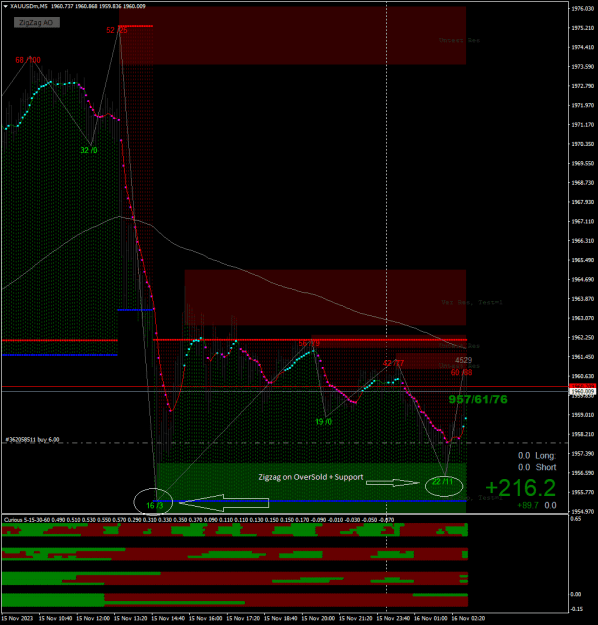This screenshot has width=598, height=625.
Task: Click the Curious 5-15-30-60 indicator label
Action: coord(28,520)
